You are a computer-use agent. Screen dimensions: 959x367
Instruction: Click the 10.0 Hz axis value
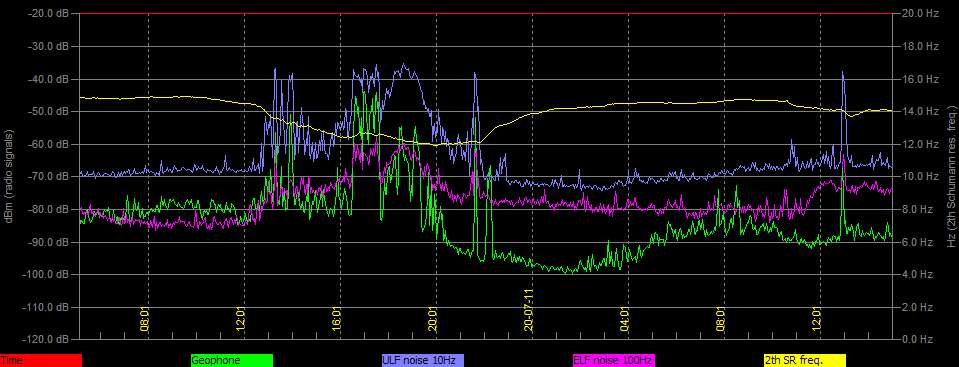920,176
